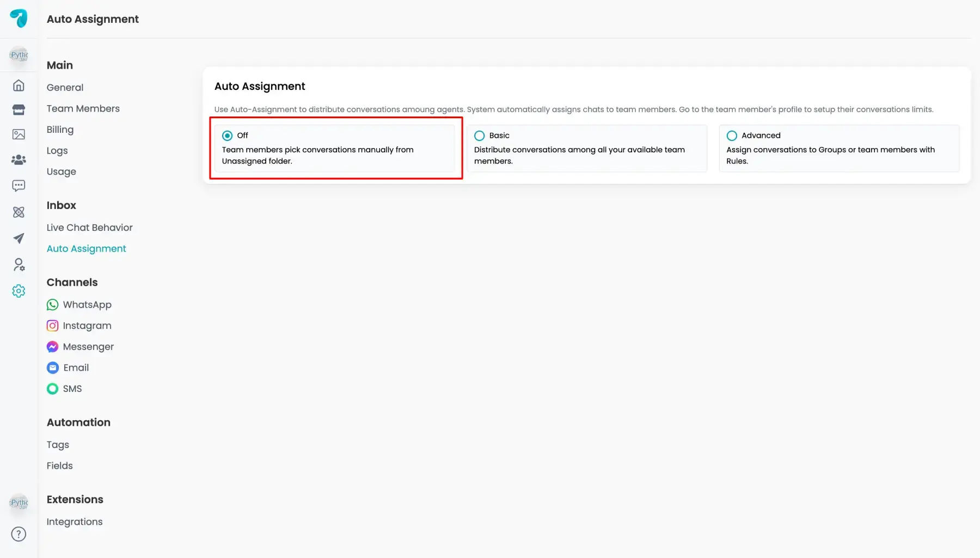The width and height of the screenshot is (980, 558).
Task: Open Team Members settings page
Action: coord(83,108)
